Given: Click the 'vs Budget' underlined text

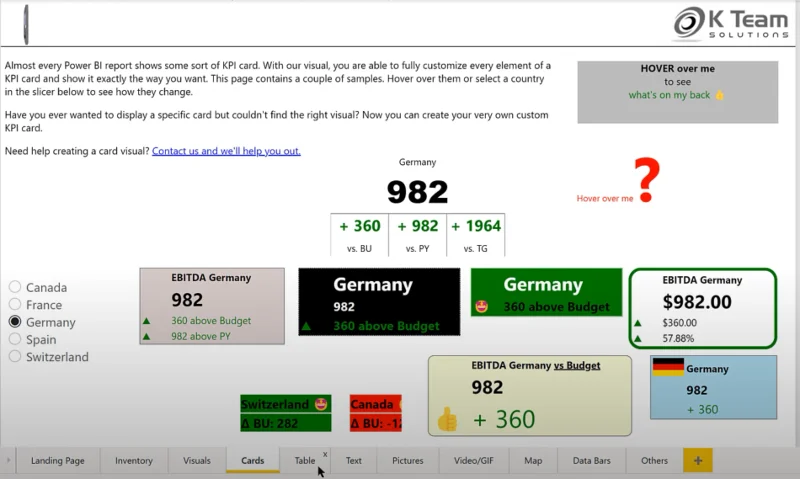Looking at the screenshot, I should click(x=577, y=365).
